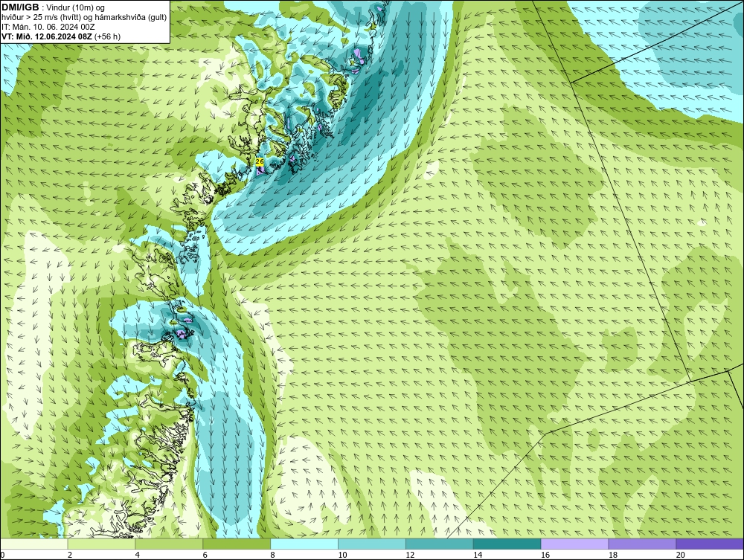Click the legend tick label 12
This screenshot has height=560, width=744.
(x=410, y=555)
